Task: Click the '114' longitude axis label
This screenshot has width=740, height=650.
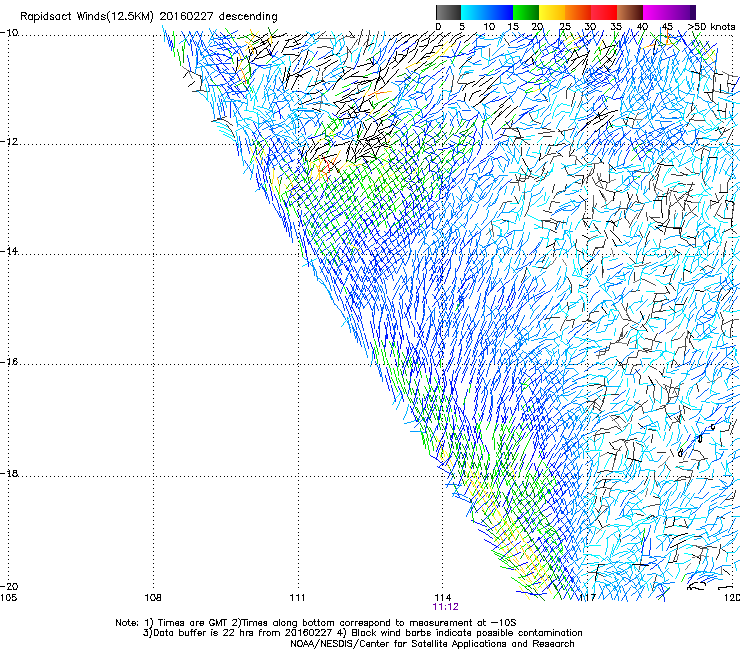Action: pos(443,598)
